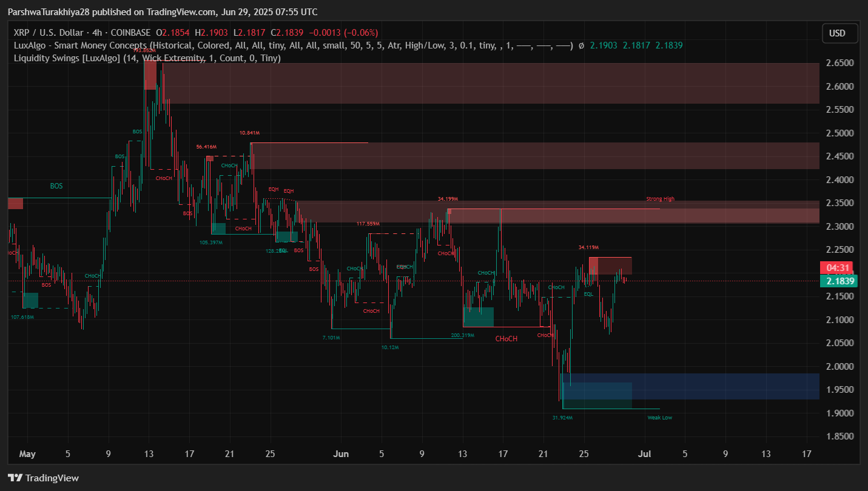Click the 31.924M label near Weak Low
868x491 pixels.
[562, 418]
